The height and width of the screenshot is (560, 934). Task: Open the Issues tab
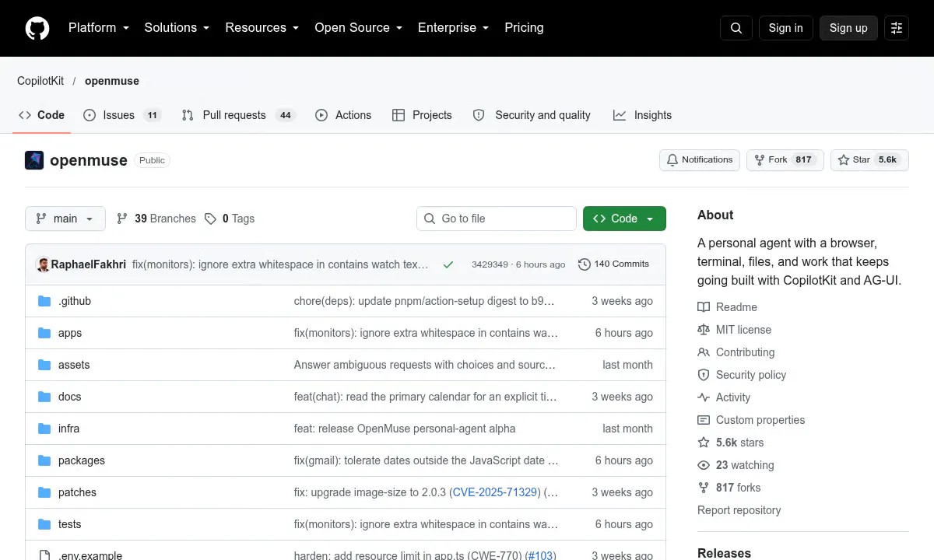(x=121, y=115)
